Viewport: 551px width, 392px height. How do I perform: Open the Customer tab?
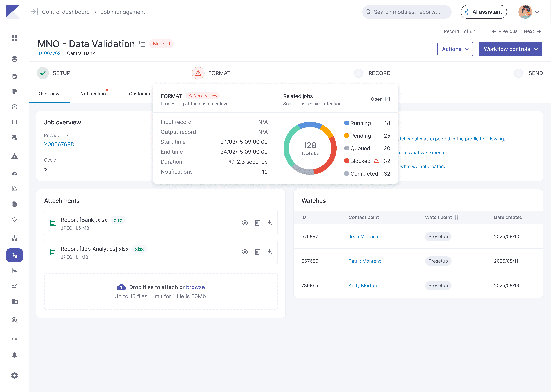point(139,94)
